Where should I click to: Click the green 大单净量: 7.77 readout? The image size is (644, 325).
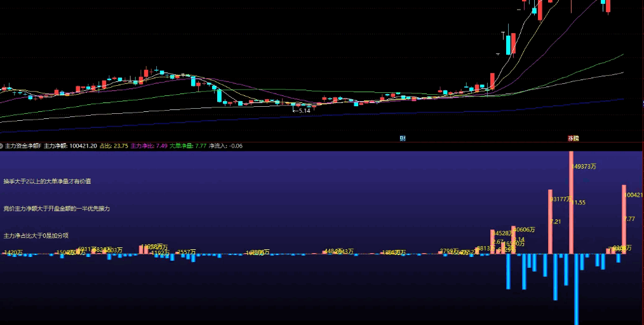[x=188, y=146]
